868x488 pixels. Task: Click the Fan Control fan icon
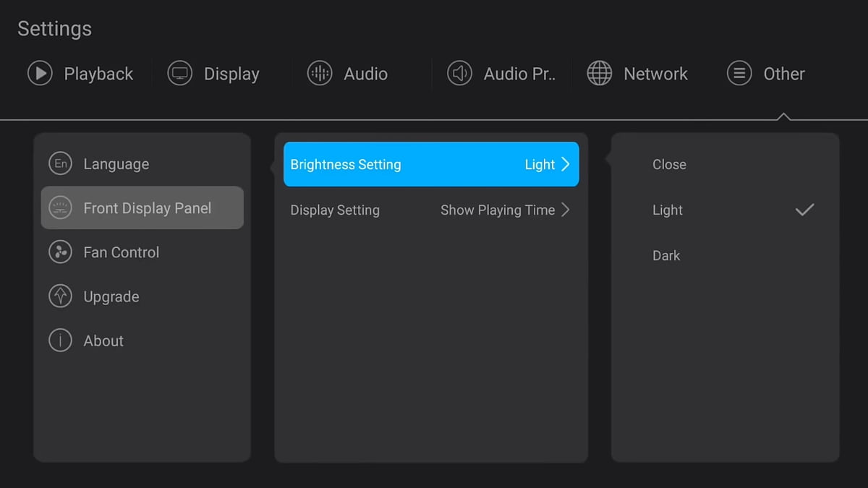[x=60, y=252]
